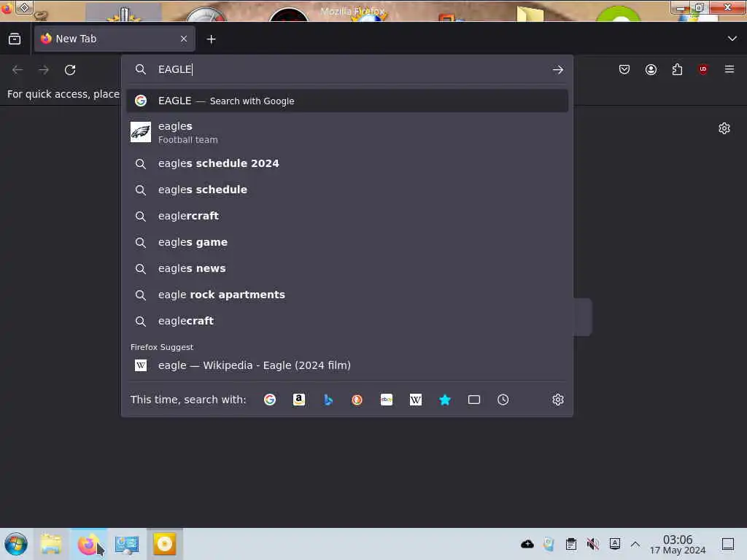Choose EAGLE Search with Google suggestion
Image resolution: width=747 pixels, height=560 pixels.
click(x=347, y=101)
